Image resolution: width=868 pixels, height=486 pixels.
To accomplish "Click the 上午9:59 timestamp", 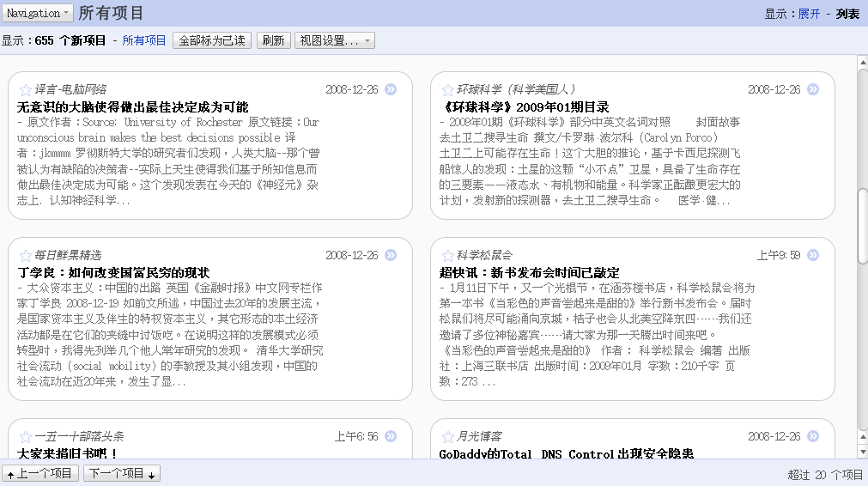I will 779,255.
